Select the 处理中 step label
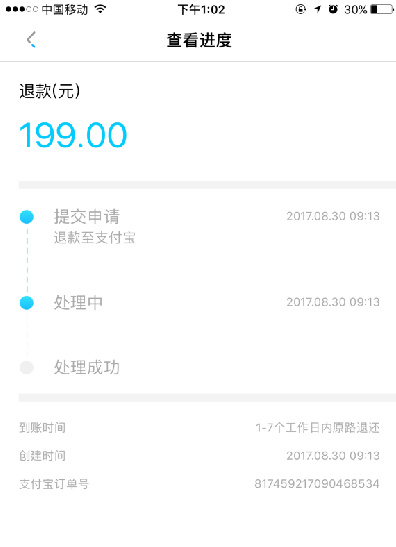Viewport: 396px width, 547px height. 78,302
